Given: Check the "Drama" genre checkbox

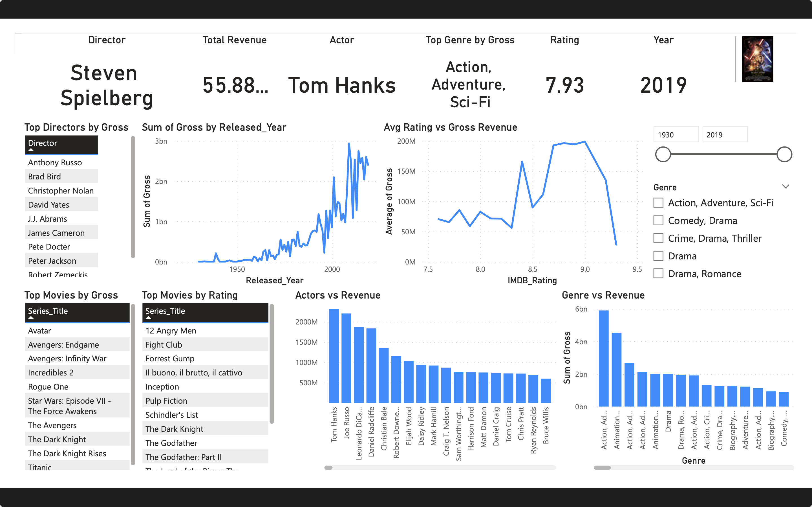Looking at the screenshot, I should pyautogui.click(x=658, y=256).
